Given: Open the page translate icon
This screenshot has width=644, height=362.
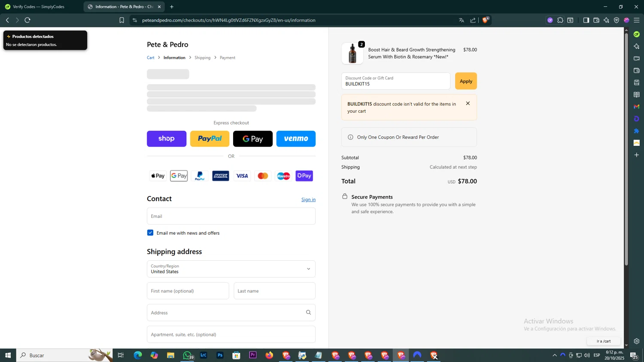Looking at the screenshot, I should pos(462,20).
